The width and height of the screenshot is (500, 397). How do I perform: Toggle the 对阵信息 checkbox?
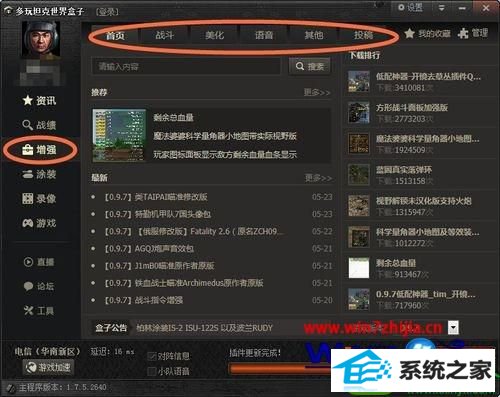pos(152,356)
